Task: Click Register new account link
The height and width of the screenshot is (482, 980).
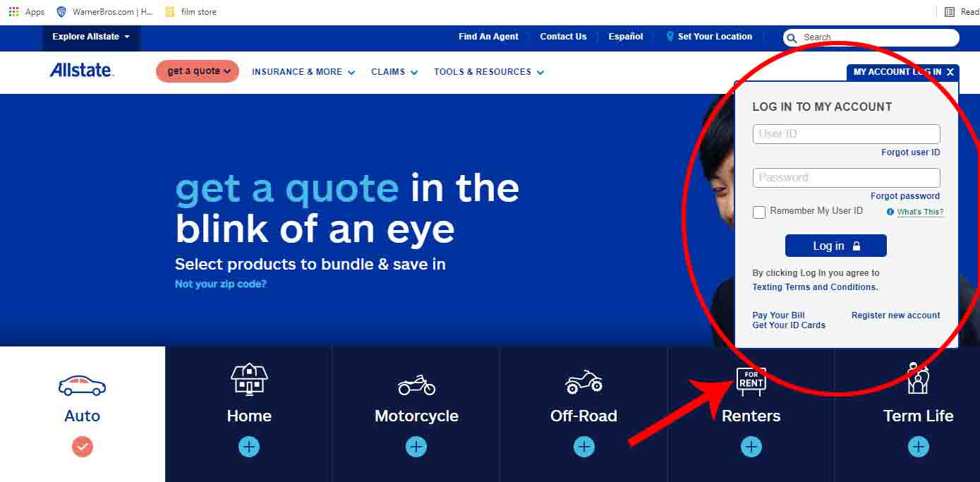Action: [895, 315]
